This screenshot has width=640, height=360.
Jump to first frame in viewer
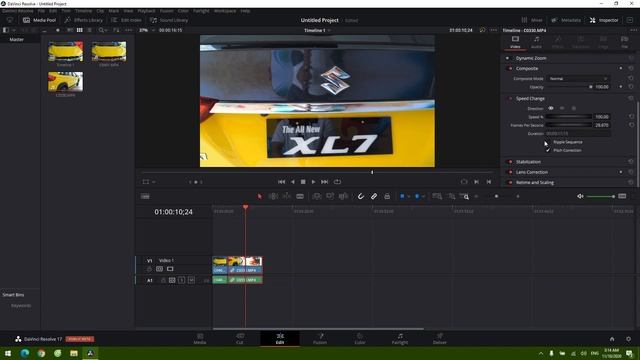click(x=281, y=182)
